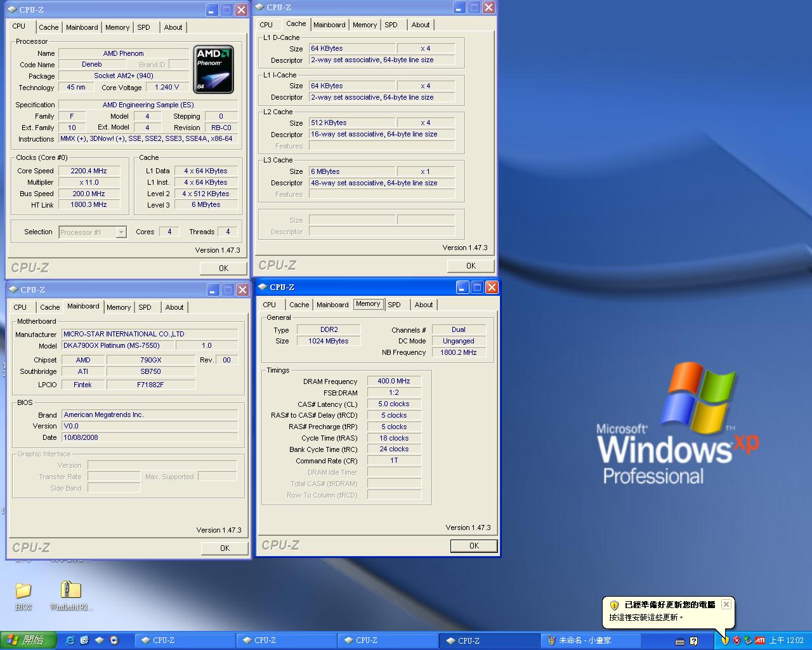Screen dimensions: 812x650
Task: Click the language bar keyboard icon
Action: point(680,641)
